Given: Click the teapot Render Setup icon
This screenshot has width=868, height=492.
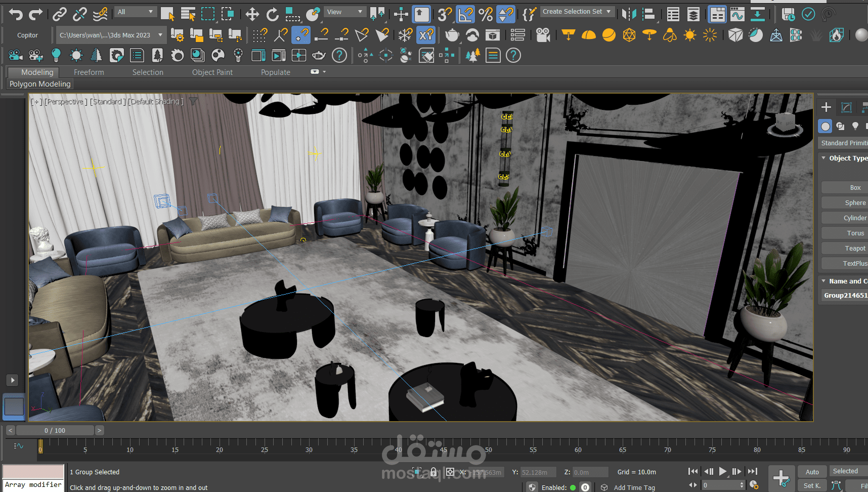Looking at the screenshot, I should pyautogui.click(x=452, y=35).
